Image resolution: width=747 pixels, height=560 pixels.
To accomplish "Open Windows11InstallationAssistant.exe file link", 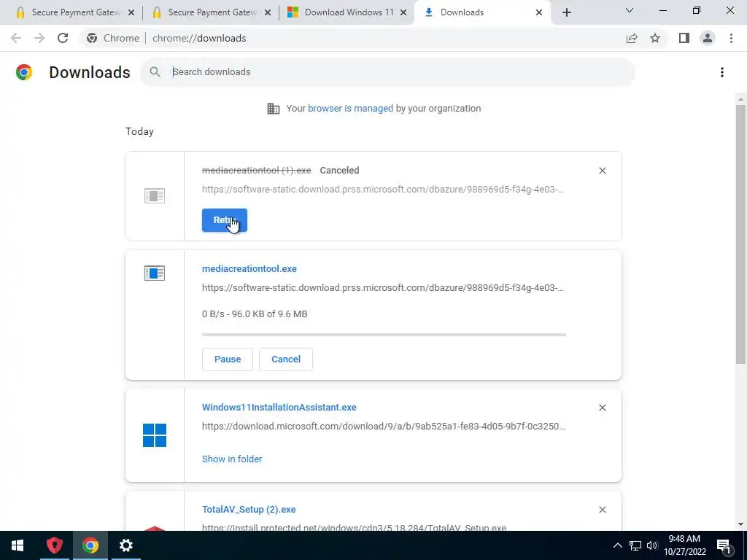I will tap(279, 407).
